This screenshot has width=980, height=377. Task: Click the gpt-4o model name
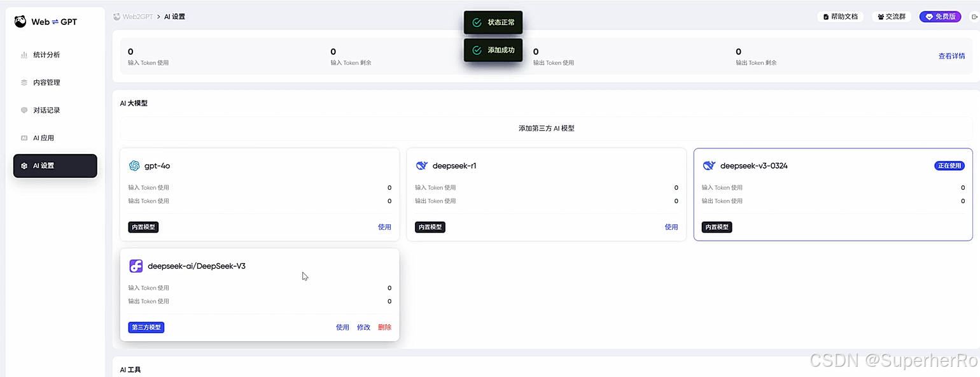pyautogui.click(x=157, y=166)
